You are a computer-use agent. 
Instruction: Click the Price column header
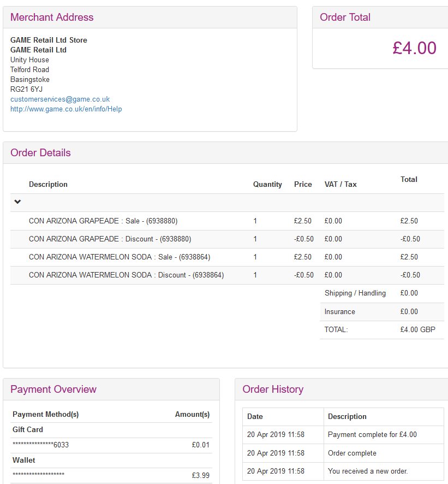(x=303, y=184)
